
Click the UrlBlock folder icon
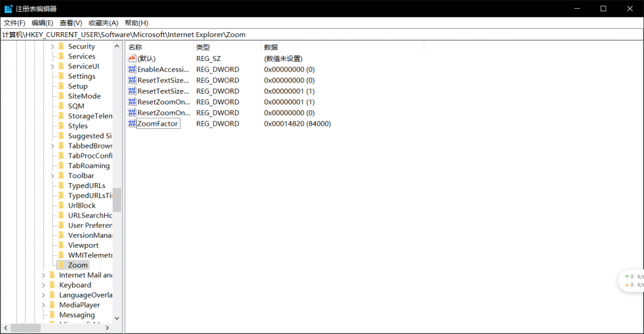(x=62, y=206)
